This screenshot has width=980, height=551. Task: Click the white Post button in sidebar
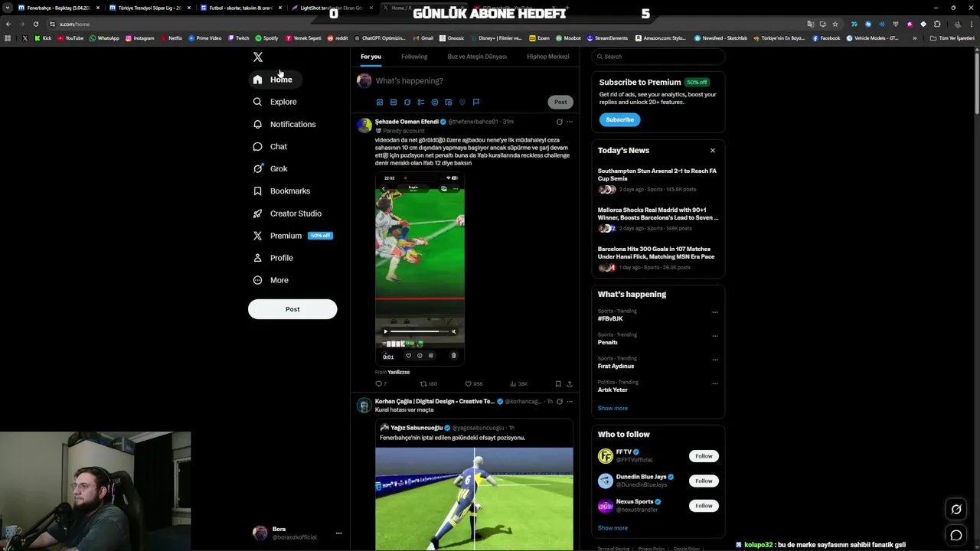point(292,309)
